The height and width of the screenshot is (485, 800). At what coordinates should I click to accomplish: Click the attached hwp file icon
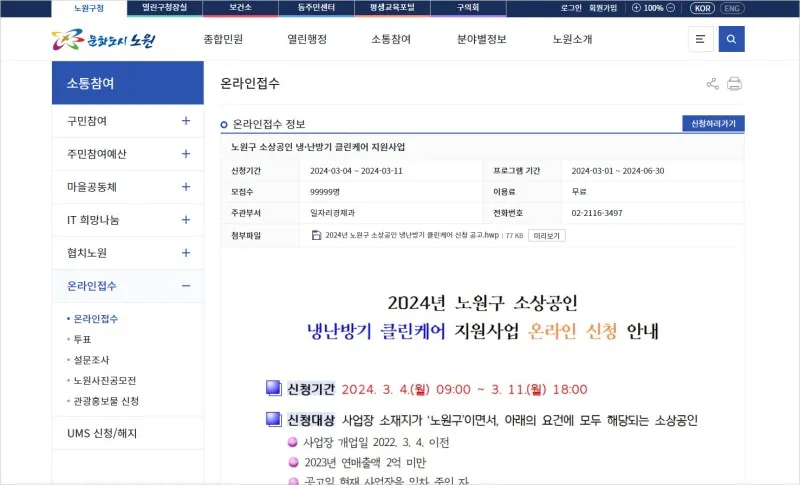coord(316,235)
